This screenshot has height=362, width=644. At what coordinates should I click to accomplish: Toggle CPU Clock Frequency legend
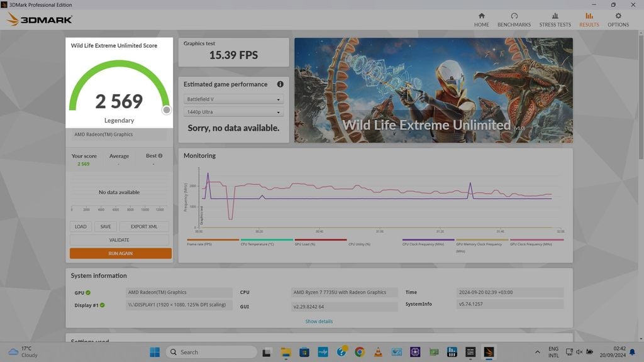pos(428,242)
